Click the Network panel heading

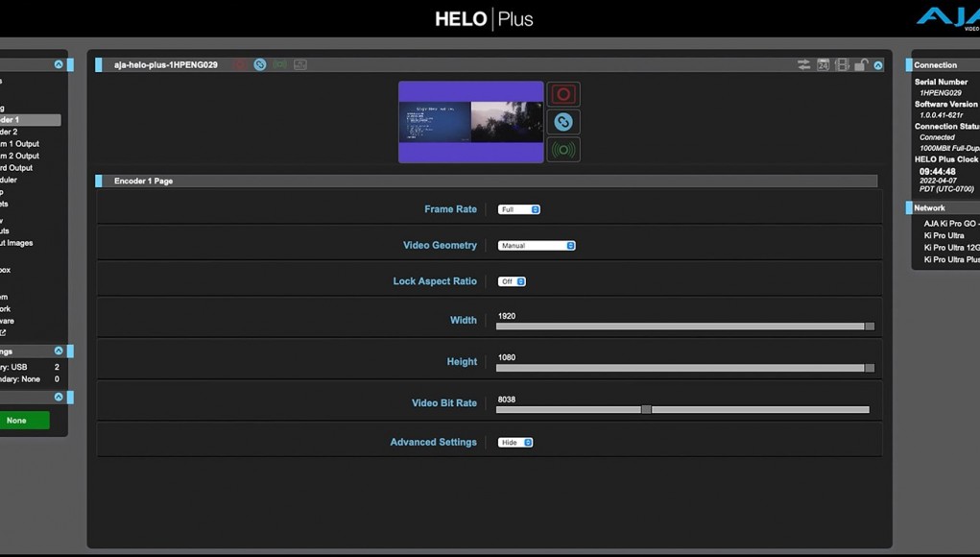tap(929, 208)
